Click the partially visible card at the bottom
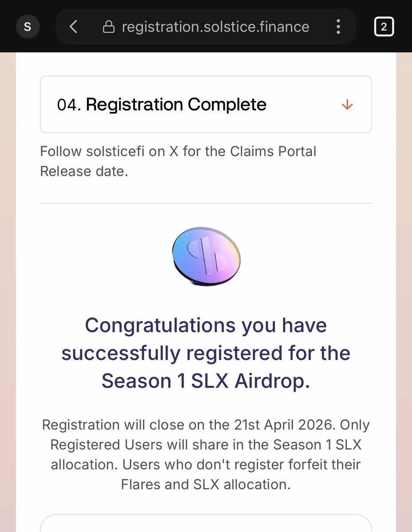This screenshot has width=412, height=532. [x=206, y=524]
